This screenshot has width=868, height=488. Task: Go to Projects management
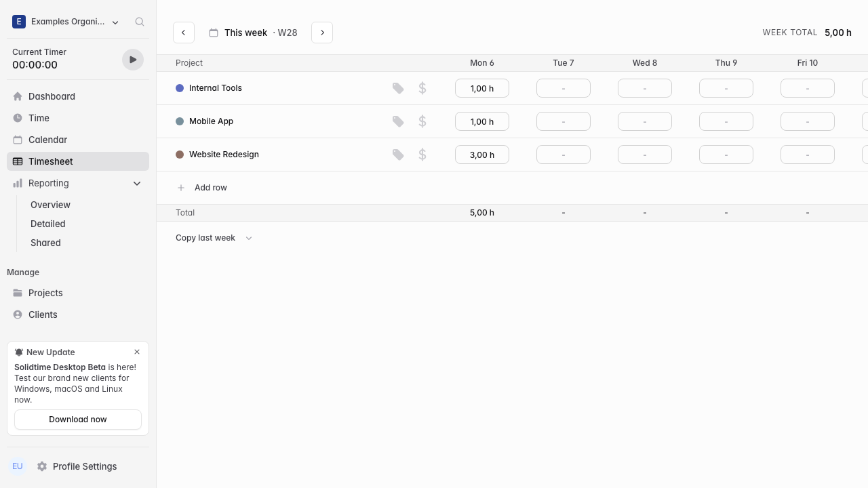coord(78,293)
